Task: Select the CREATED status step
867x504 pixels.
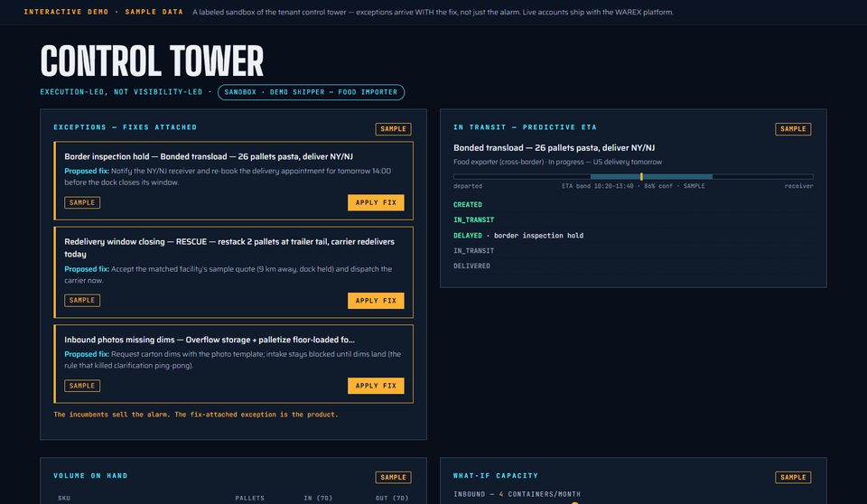Action: click(x=468, y=205)
